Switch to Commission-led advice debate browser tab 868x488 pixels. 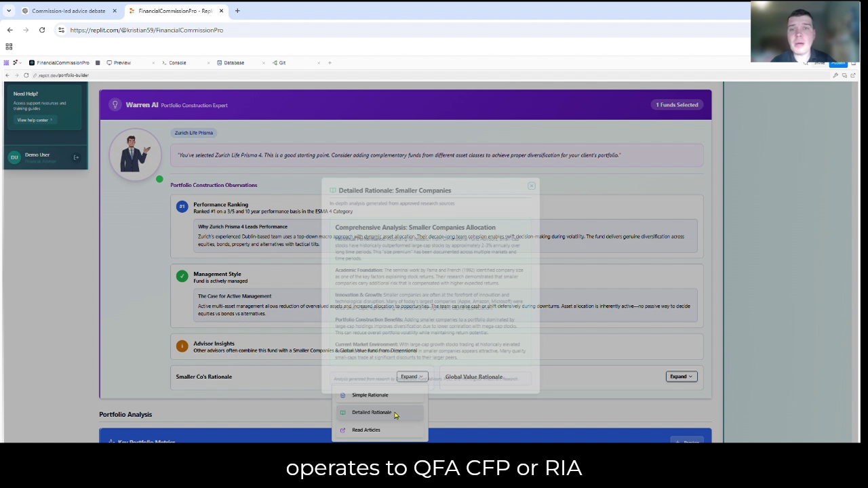(68, 11)
